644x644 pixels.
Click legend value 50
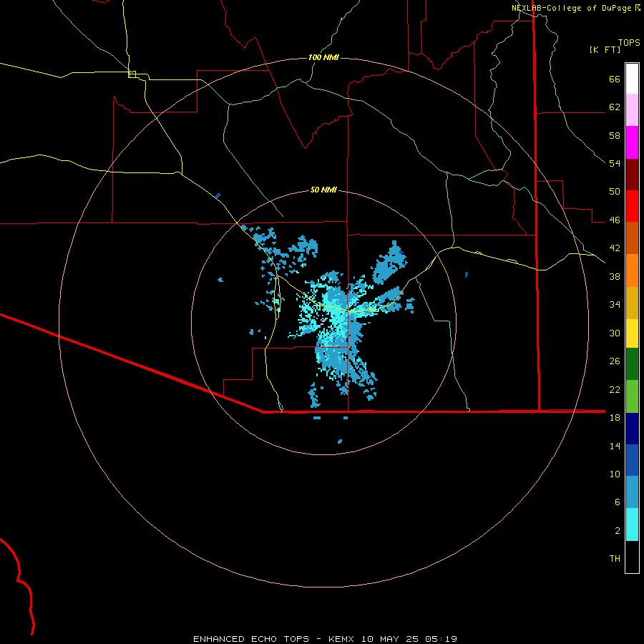[x=615, y=192]
